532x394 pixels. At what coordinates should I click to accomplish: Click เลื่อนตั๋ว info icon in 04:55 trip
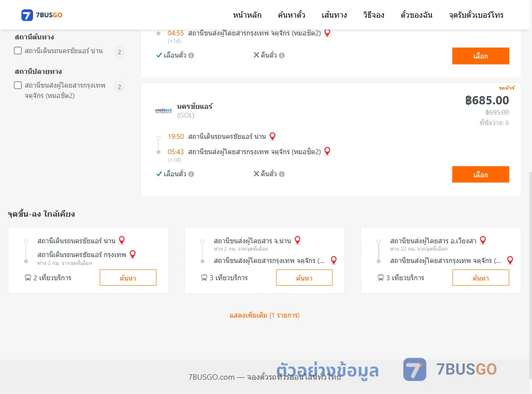coord(191,55)
